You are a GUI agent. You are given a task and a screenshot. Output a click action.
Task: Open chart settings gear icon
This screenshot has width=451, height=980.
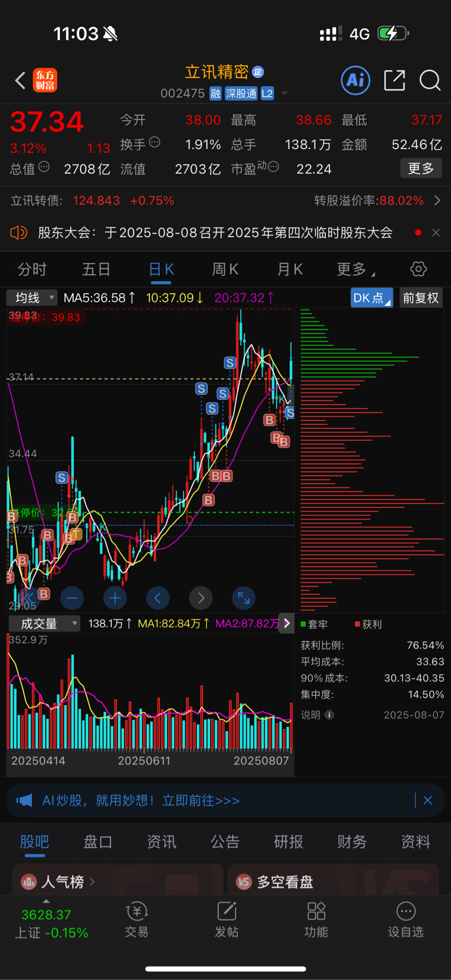pyautogui.click(x=418, y=270)
